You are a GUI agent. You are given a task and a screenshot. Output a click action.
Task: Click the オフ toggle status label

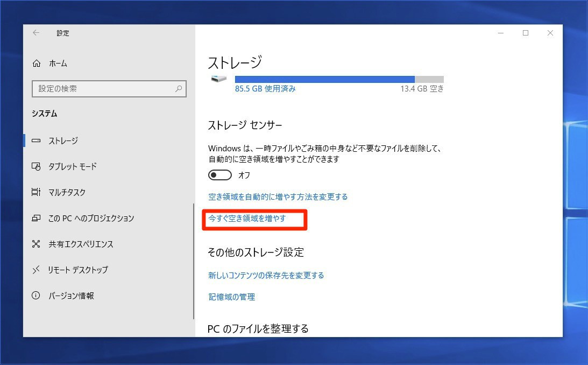(x=244, y=175)
